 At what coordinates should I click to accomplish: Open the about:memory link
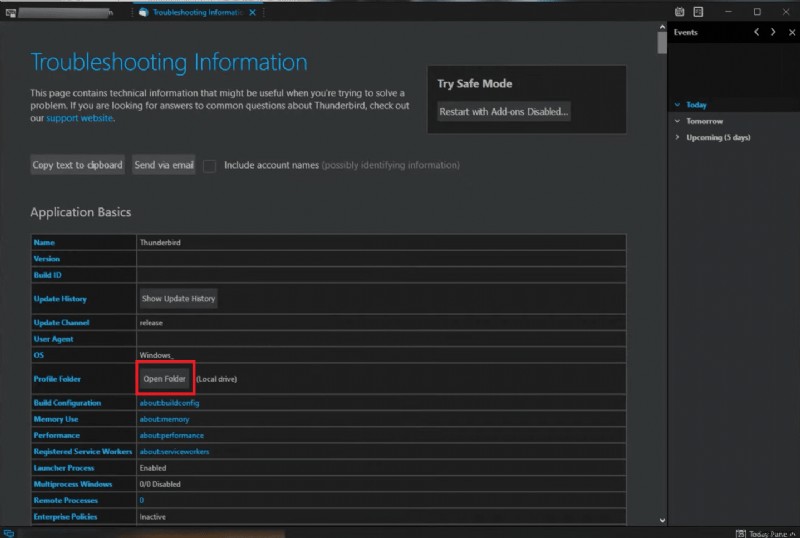164,419
